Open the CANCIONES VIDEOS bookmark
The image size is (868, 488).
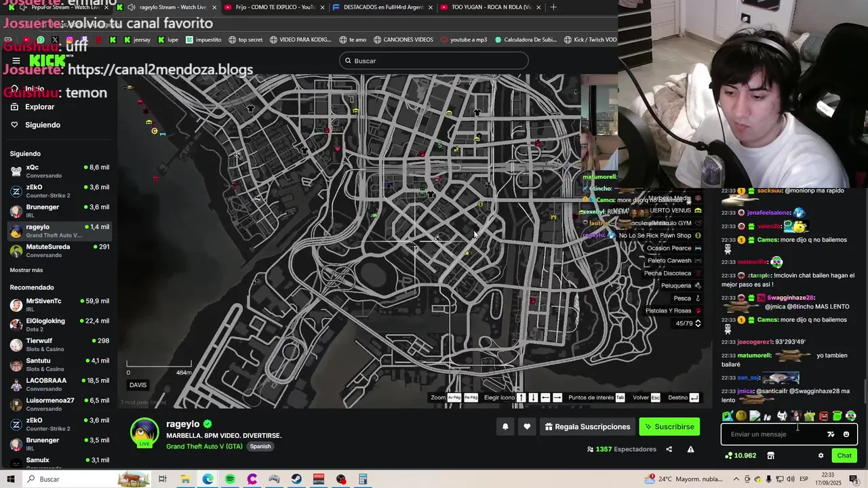403,39
